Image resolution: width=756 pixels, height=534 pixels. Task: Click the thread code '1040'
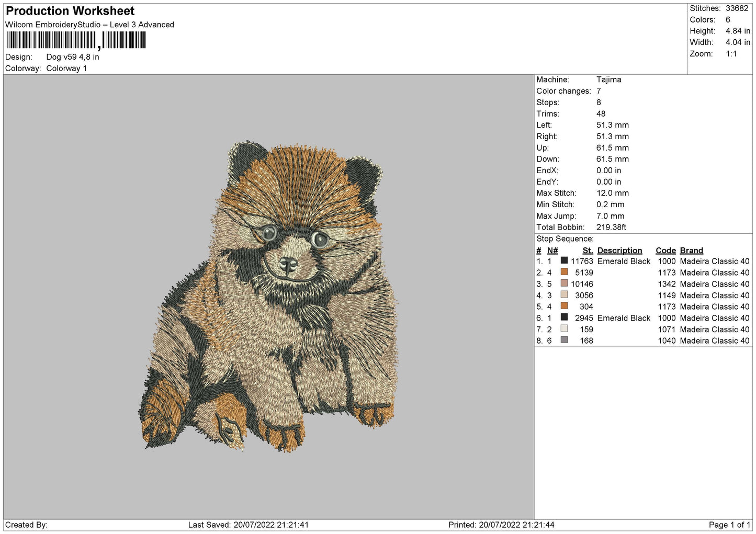pos(667,341)
